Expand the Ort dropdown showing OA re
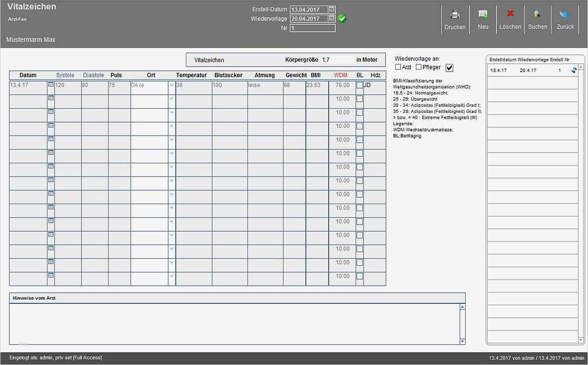This screenshot has width=588, height=365. [x=172, y=85]
